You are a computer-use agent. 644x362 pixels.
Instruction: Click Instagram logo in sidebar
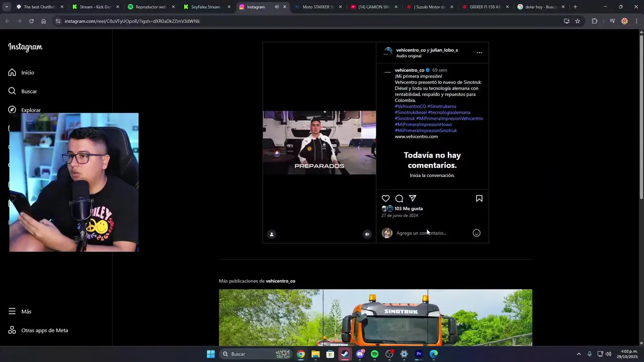(x=25, y=47)
